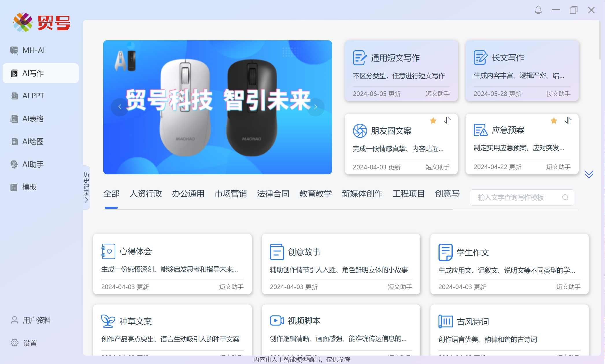Click the 朋友圈文案 shutter icon
The height and width of the screenshot is (364, 605).
[360, 131]
